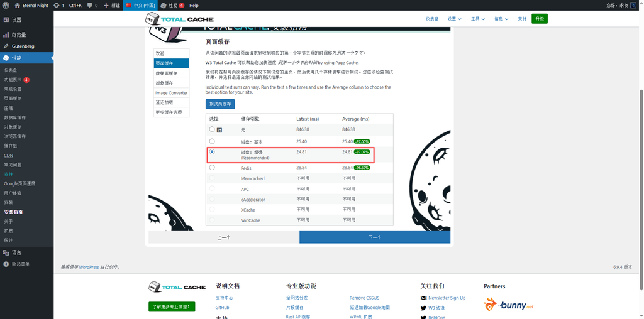
Task: Open the GitHub footer link
Action: point(222,308)
